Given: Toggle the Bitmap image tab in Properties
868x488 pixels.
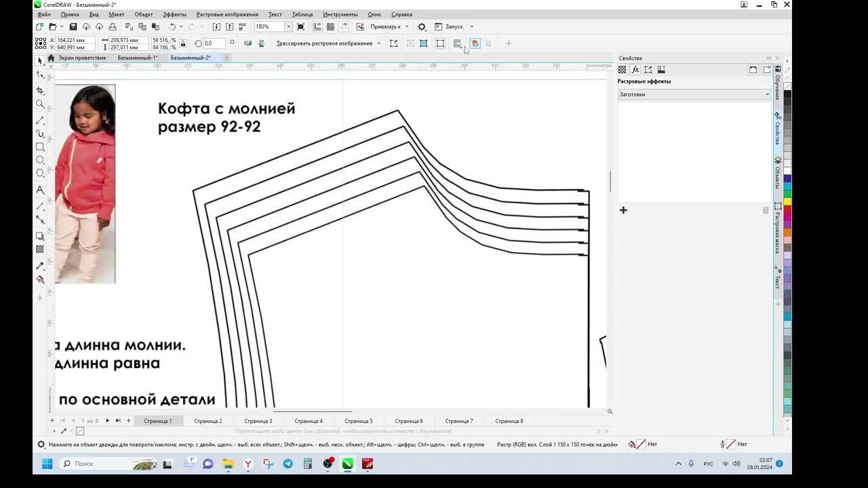Looking at the screenshot, I should click(x=661, y=70).
